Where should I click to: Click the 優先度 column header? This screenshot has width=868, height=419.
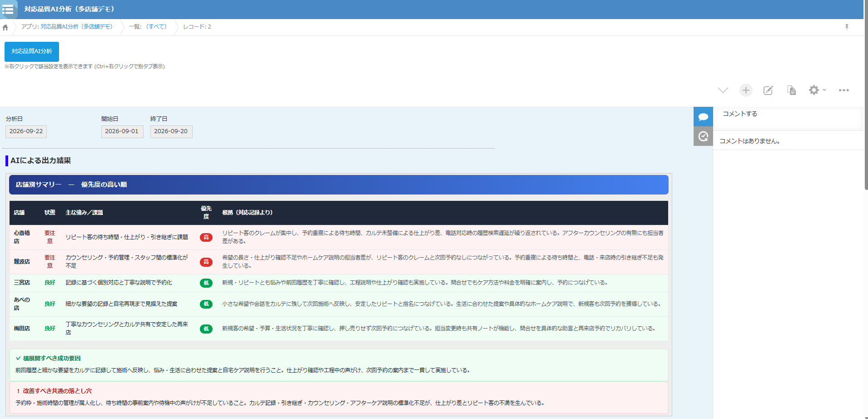pos(206,213)
